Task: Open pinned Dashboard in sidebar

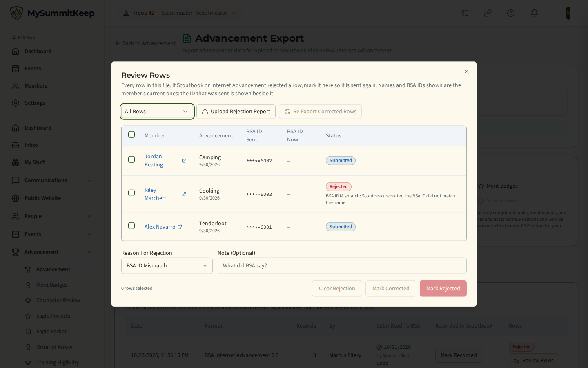Action: pos(52,52)
